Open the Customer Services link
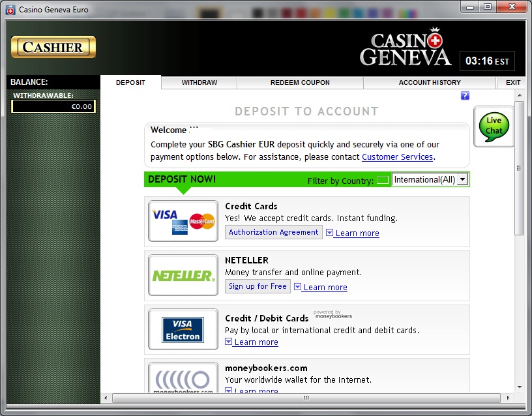 tap(397, 157)
